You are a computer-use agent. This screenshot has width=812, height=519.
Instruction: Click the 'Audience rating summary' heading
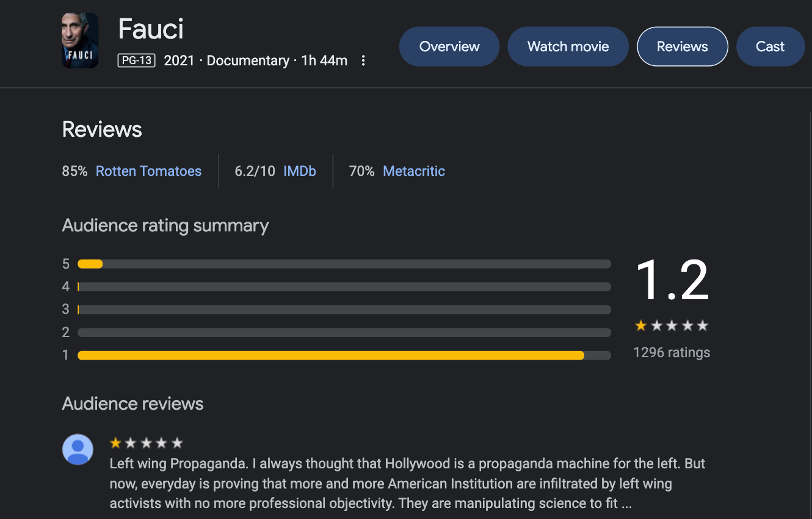[165, 225]
